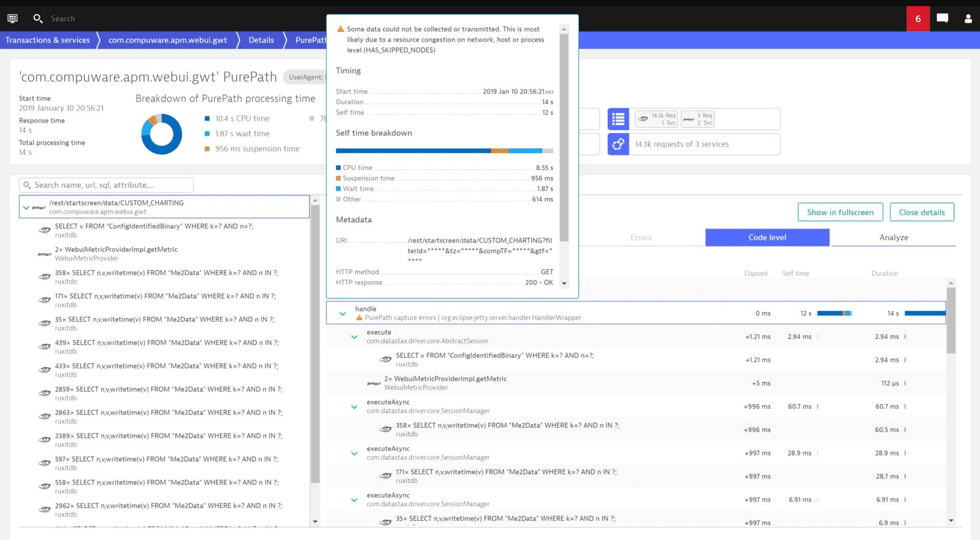Switch to the Code level tab
Image resolution: width=980 pixels, height=540 pixels.
coord(767,237)
